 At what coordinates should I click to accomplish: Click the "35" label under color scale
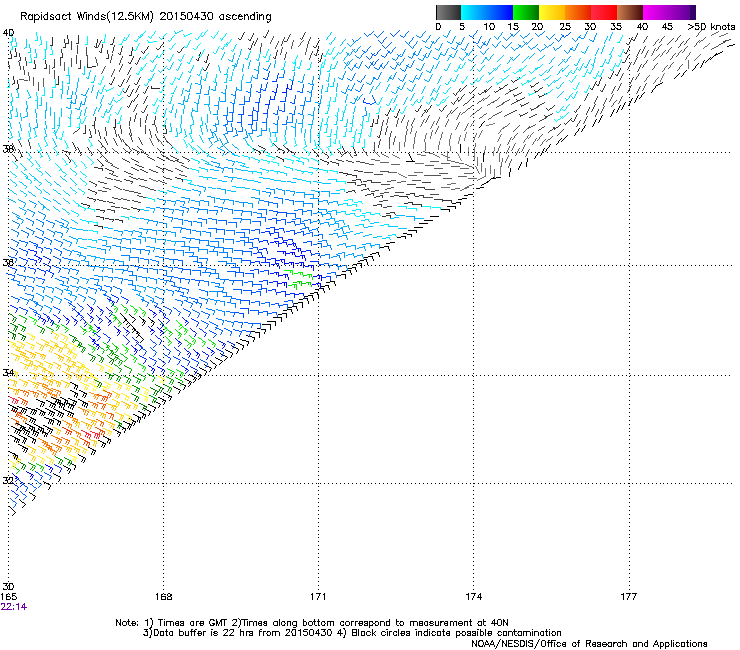coord(616,27)
